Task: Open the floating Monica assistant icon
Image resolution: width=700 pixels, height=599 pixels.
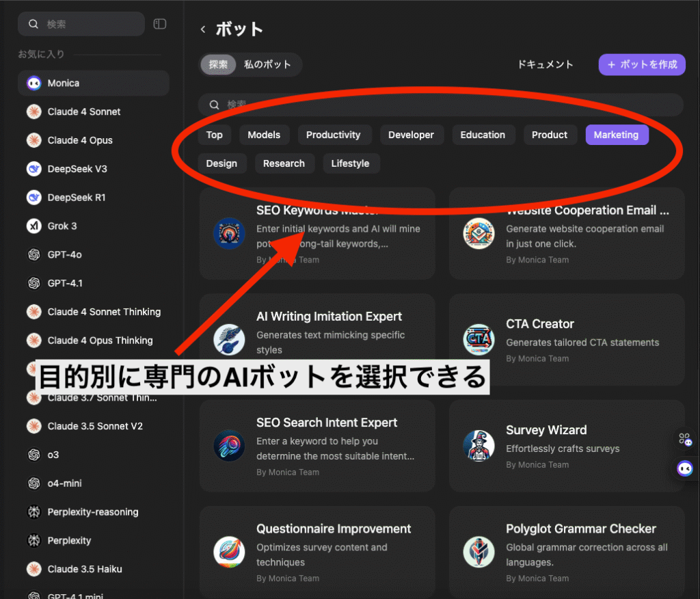Action: click(685, 468)
